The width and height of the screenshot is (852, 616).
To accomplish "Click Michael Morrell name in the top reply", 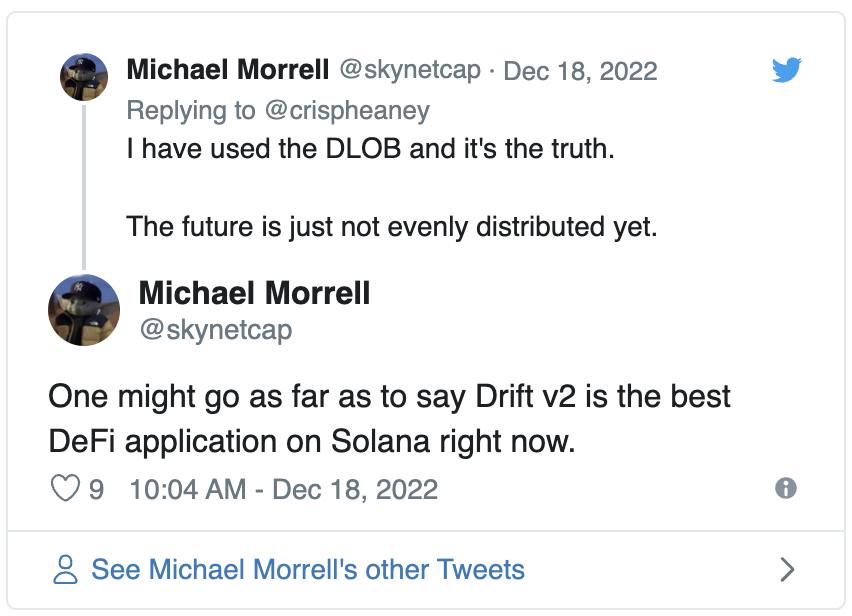I will click(x=228, y=71).
